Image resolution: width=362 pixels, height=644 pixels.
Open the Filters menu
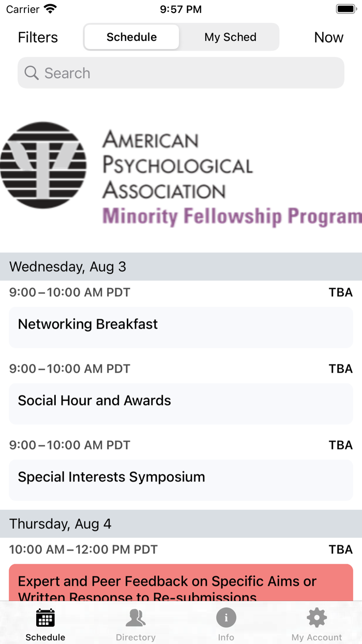pyautogui.click(x=38, y=37)
